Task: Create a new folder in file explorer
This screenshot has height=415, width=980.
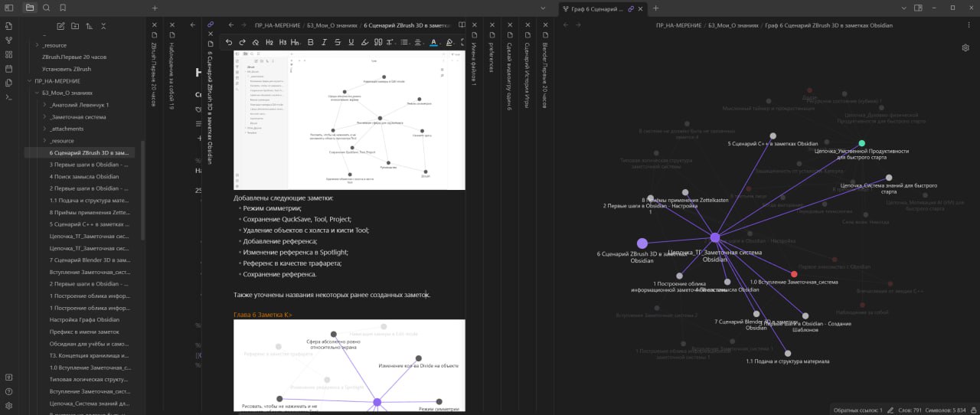Action: tap(76, 25)
